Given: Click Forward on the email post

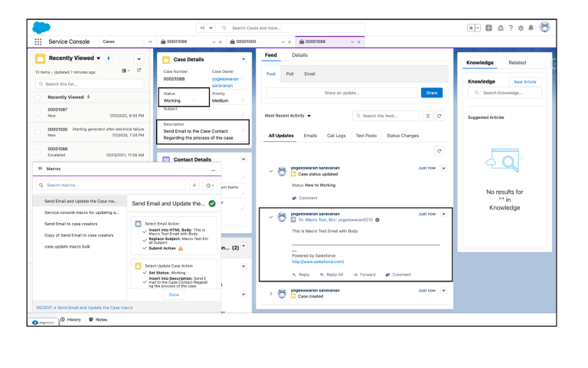Looking at the screenshot, I should (x=364, y=274).
